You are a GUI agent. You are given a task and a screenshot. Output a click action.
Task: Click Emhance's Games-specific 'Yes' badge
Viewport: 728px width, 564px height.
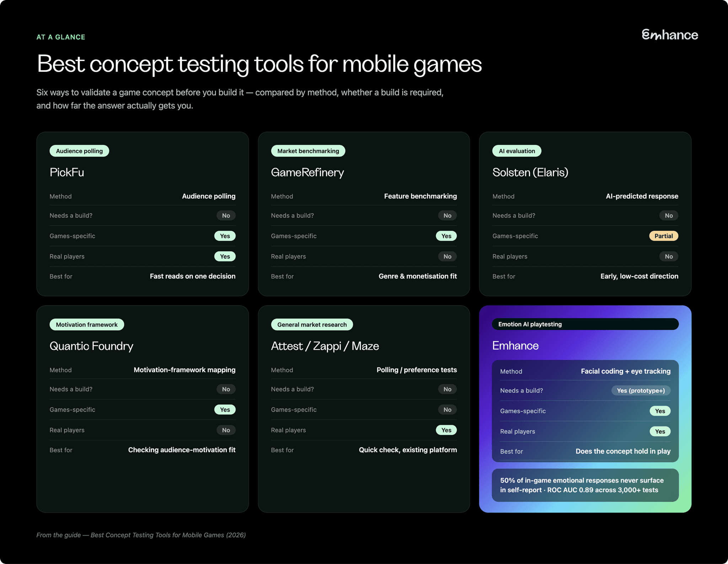(x=660, y=411)
